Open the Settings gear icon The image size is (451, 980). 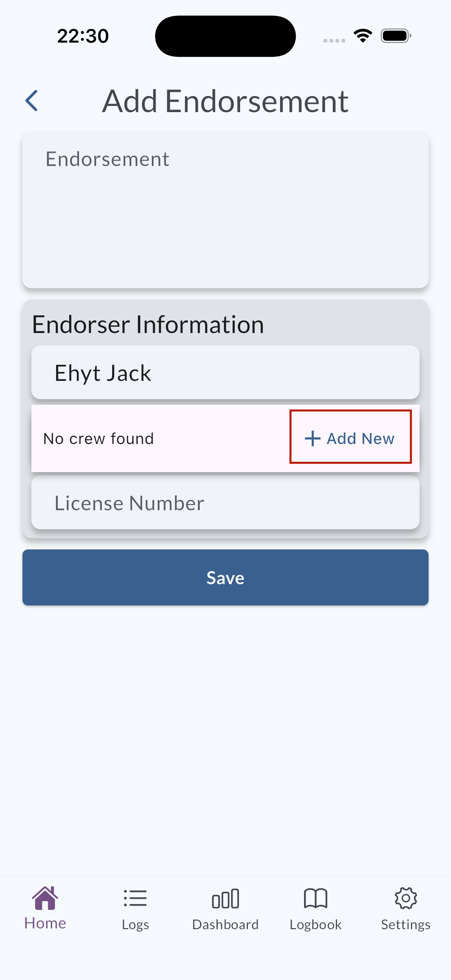[405, 899]
